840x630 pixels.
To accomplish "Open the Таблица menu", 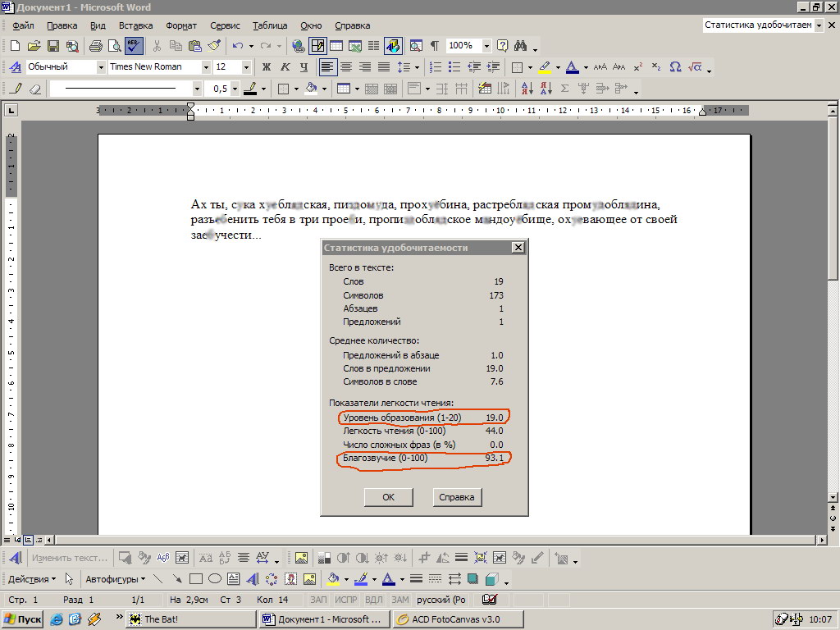I will [x=270, y=26].
